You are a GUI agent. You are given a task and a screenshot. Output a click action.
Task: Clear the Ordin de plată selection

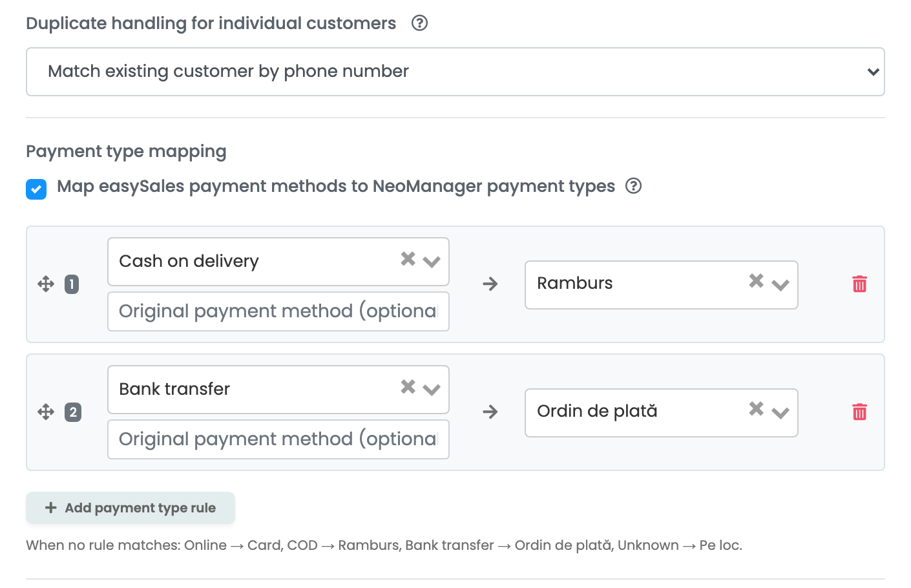tap(756, 409)
